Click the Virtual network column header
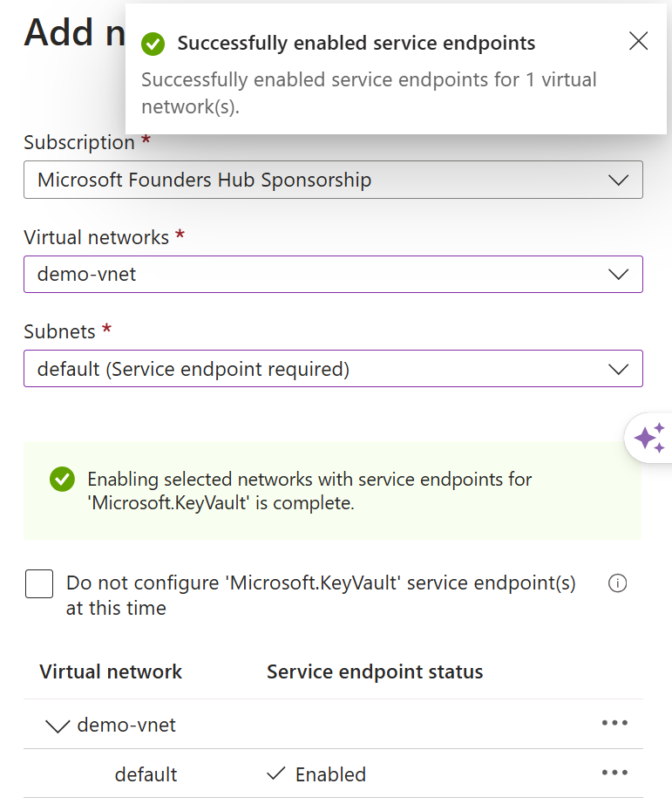 tap(111, 671)
